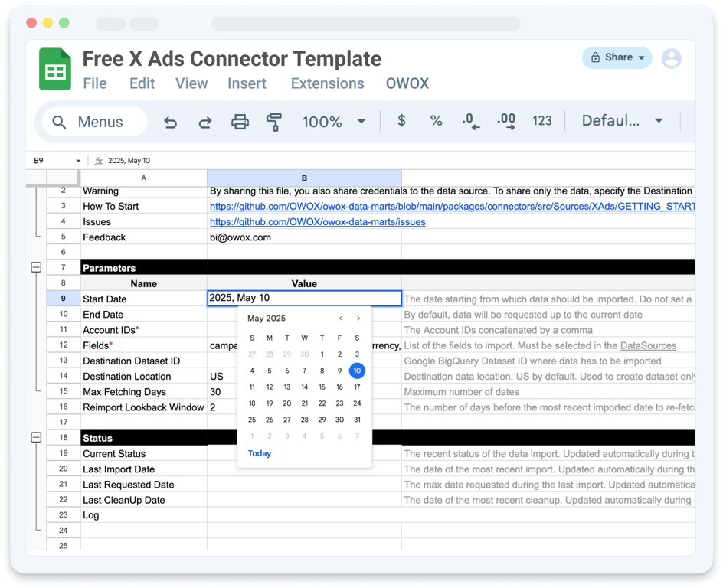Click the undo arrow icon

[170, 122]
